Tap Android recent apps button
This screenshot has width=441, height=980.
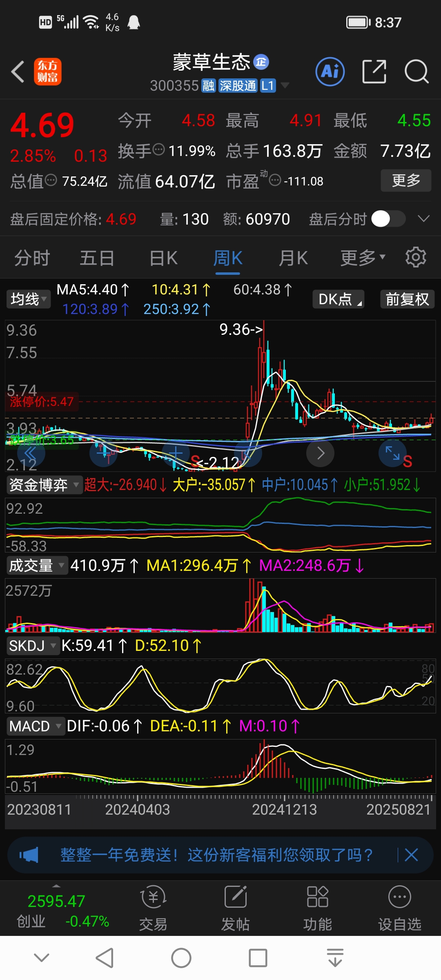point(258,958)
